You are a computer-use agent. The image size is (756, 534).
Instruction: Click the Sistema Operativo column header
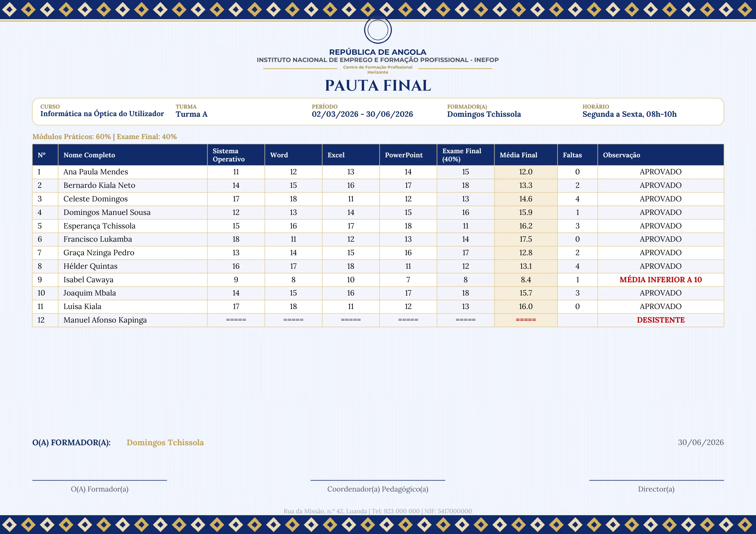236,155
